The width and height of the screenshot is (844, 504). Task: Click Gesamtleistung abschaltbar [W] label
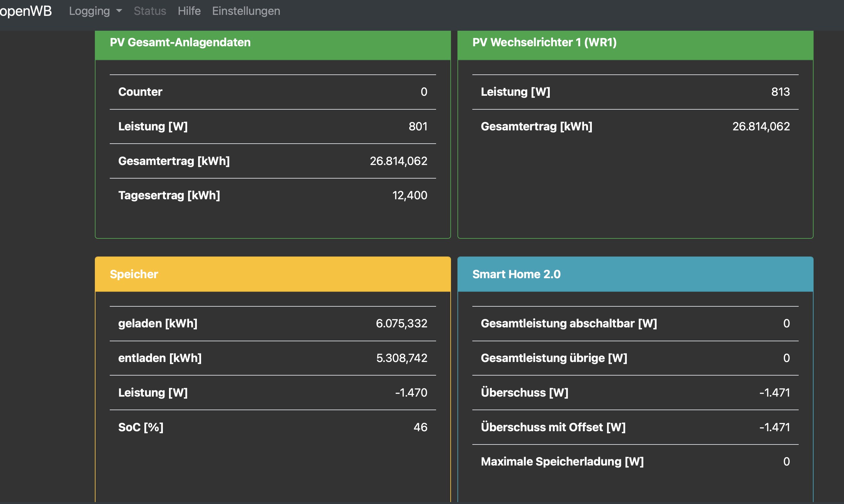568,324
